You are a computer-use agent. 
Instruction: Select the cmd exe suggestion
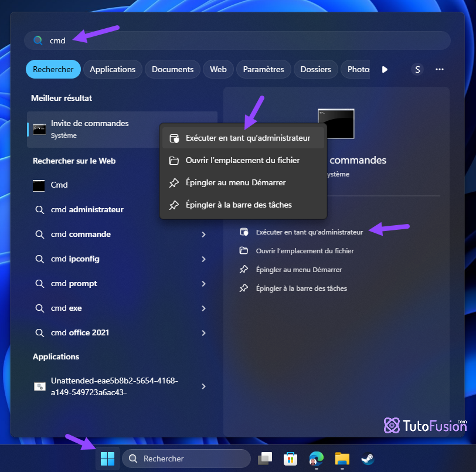point(114,308)
